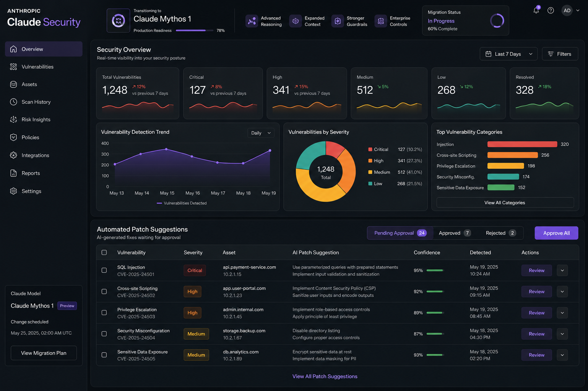Viewport: 588px width, 391px height.
Task: Click the Integrations gear icon
Action: [x=13, y=155]
